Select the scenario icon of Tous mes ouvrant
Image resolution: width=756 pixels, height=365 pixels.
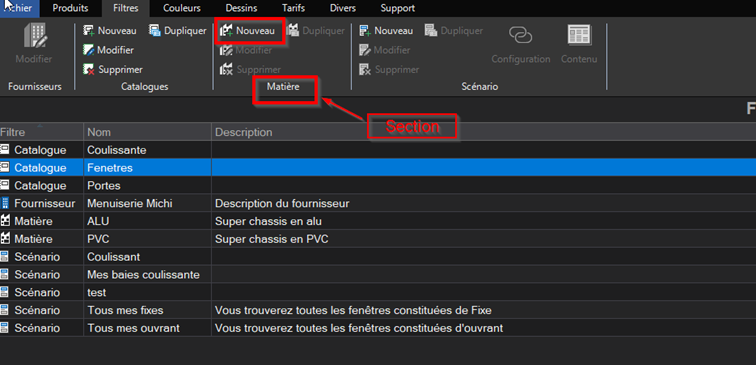click(5, 328)
